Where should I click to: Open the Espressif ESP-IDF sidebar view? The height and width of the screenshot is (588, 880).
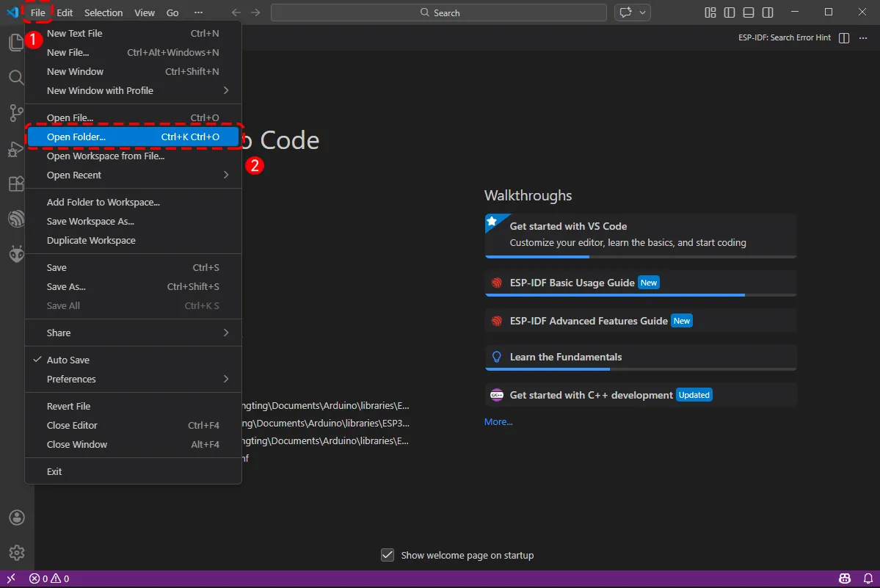(16, 219)
